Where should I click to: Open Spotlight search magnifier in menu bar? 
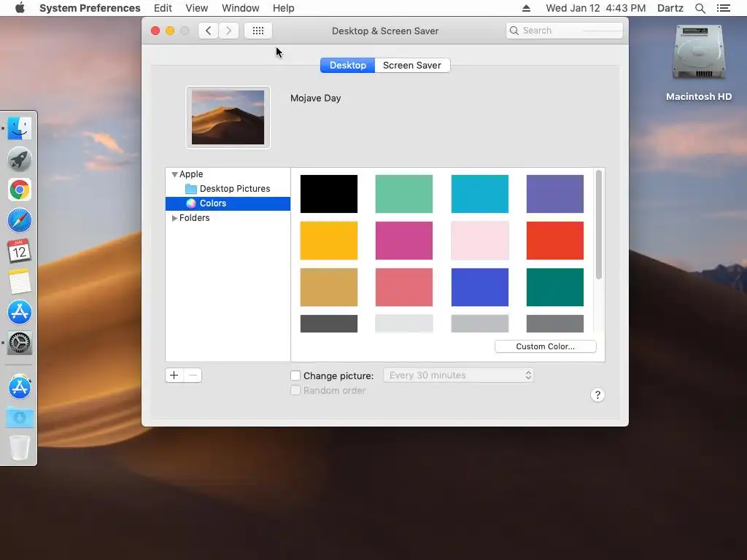pyautogui.click(x=700, y=8)
